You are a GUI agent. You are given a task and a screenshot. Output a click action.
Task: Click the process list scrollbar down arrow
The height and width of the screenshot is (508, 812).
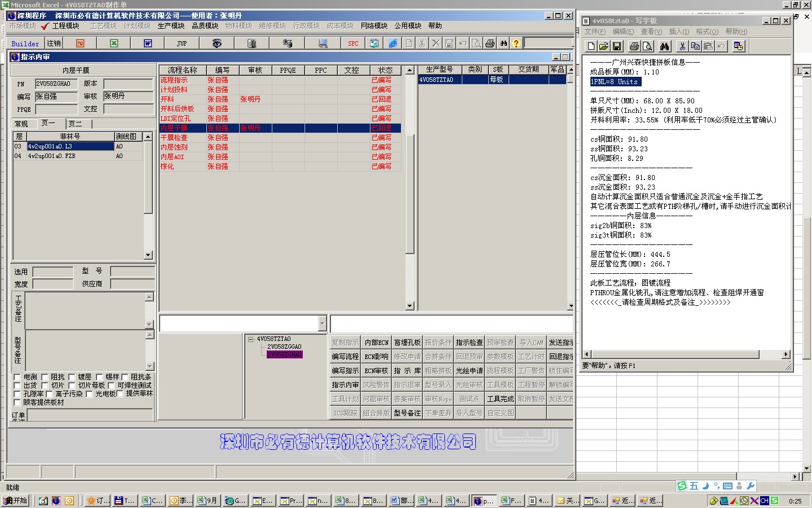tap(410, 306)
